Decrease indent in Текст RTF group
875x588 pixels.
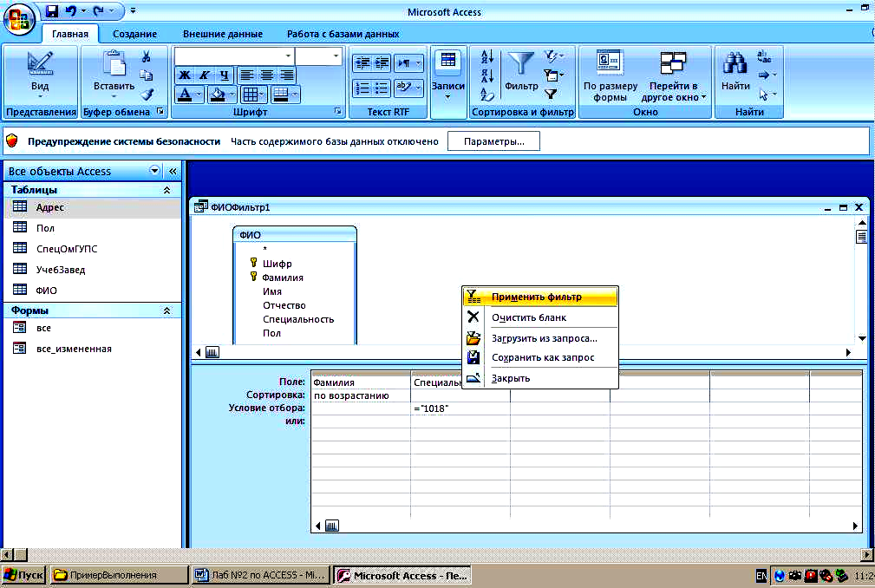coord(362,62)
